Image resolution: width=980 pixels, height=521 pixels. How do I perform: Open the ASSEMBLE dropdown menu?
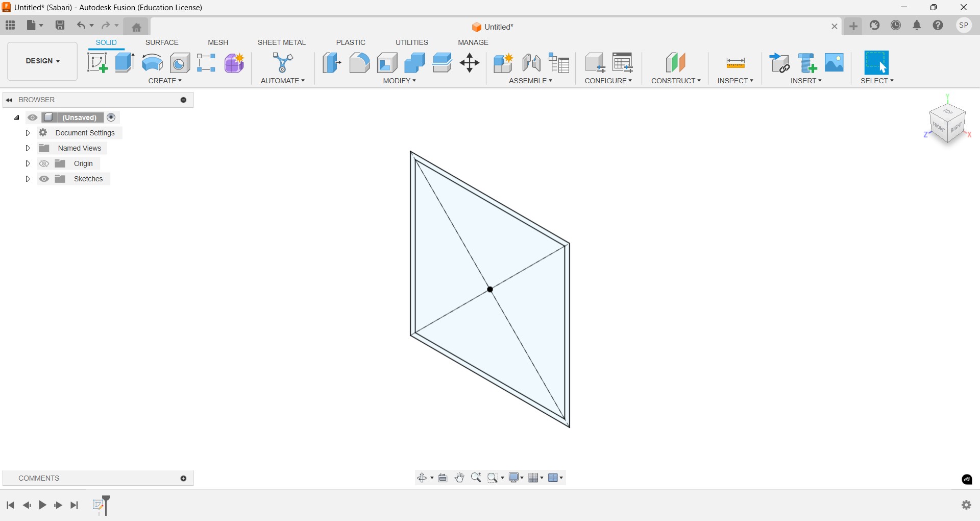[x=531, y=81]
